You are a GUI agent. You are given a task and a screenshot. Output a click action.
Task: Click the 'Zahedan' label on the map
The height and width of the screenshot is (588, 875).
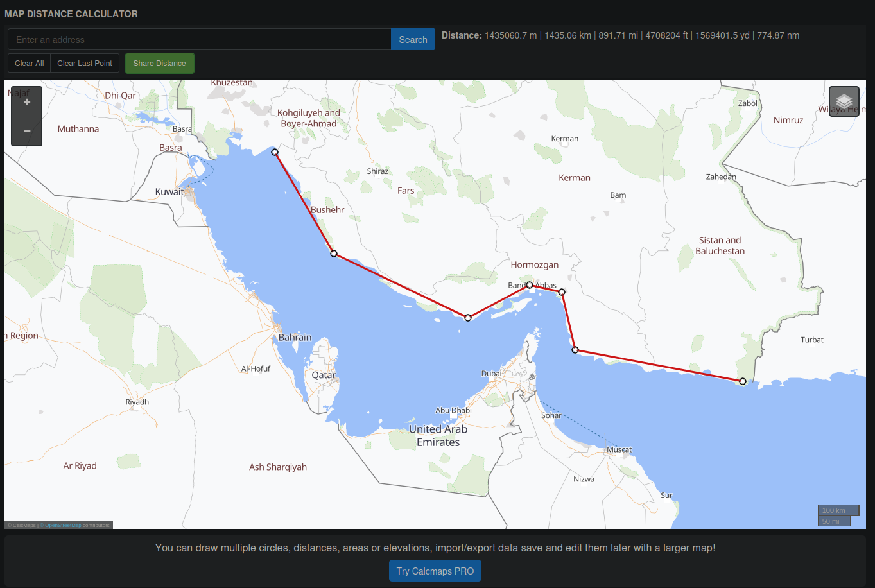(x=721, y=177)
